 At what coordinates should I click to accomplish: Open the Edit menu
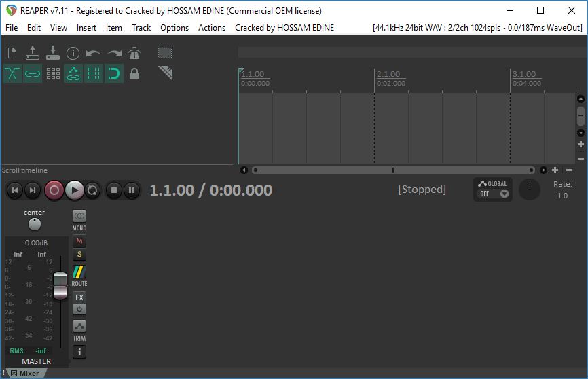pos(34,28)
